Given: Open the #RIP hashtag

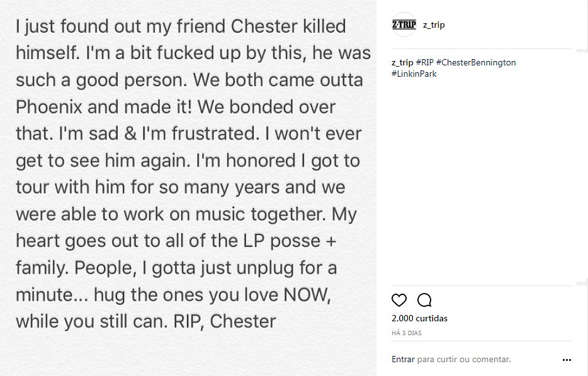Looking at the screenshot, I should pos(424,62).
